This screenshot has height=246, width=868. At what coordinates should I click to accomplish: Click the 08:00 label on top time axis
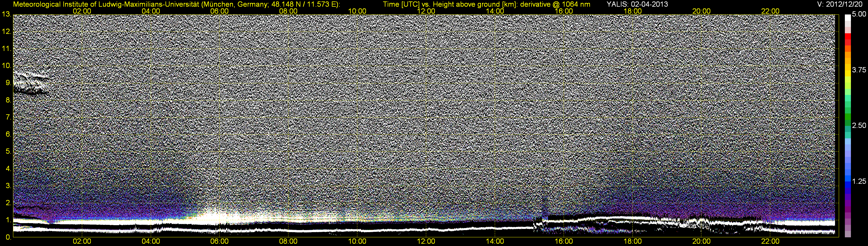coord(288,11)
